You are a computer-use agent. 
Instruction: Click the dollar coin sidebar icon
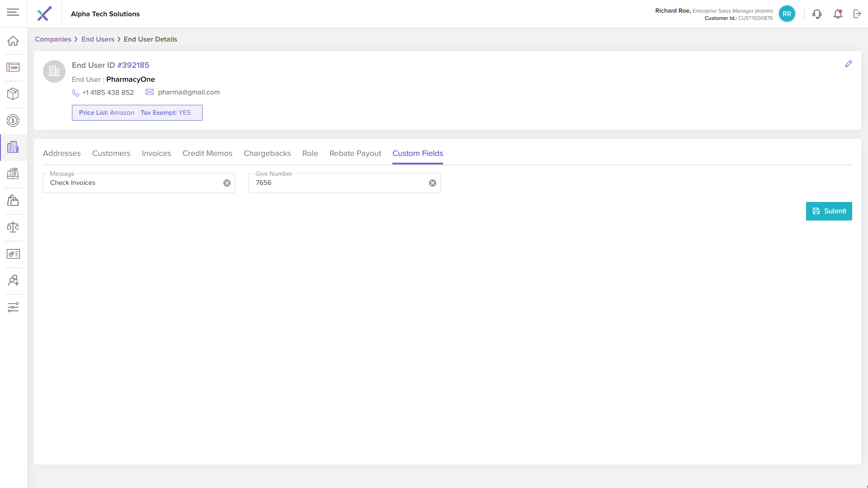click(x=13, y=121)
